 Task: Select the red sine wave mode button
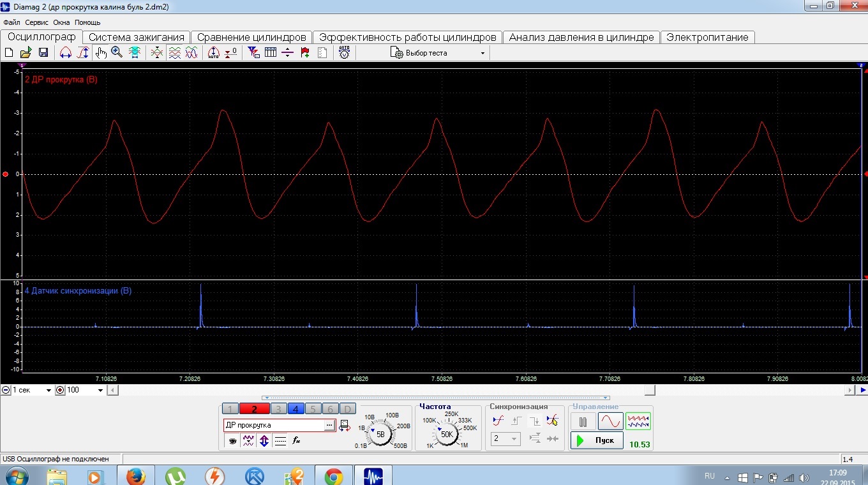pos(611,422)
